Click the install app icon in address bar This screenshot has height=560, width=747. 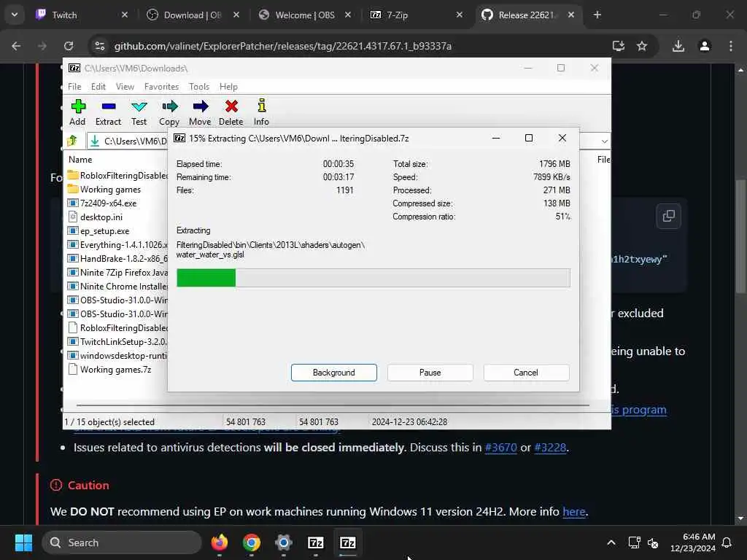point(619,46)
